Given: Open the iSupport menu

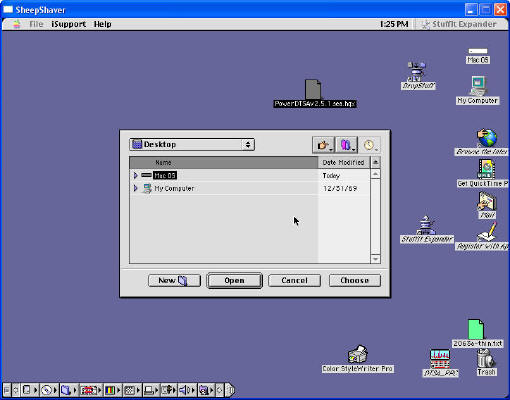Looking at the screenshot, I should coord(68,24).
